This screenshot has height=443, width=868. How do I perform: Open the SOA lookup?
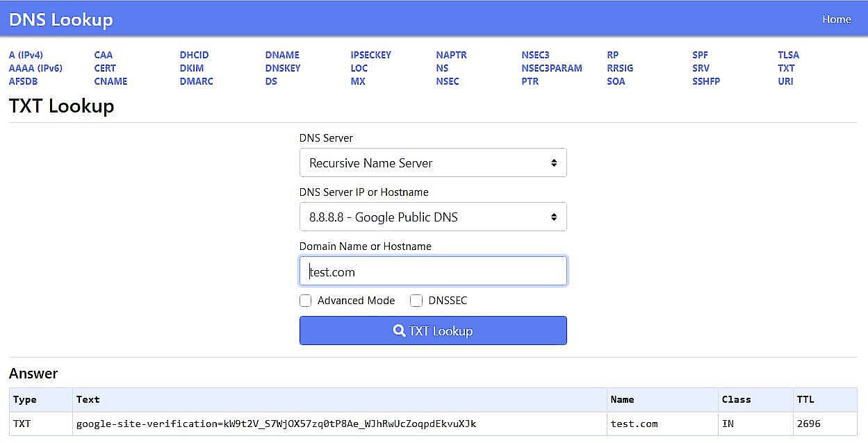[616, 81]
